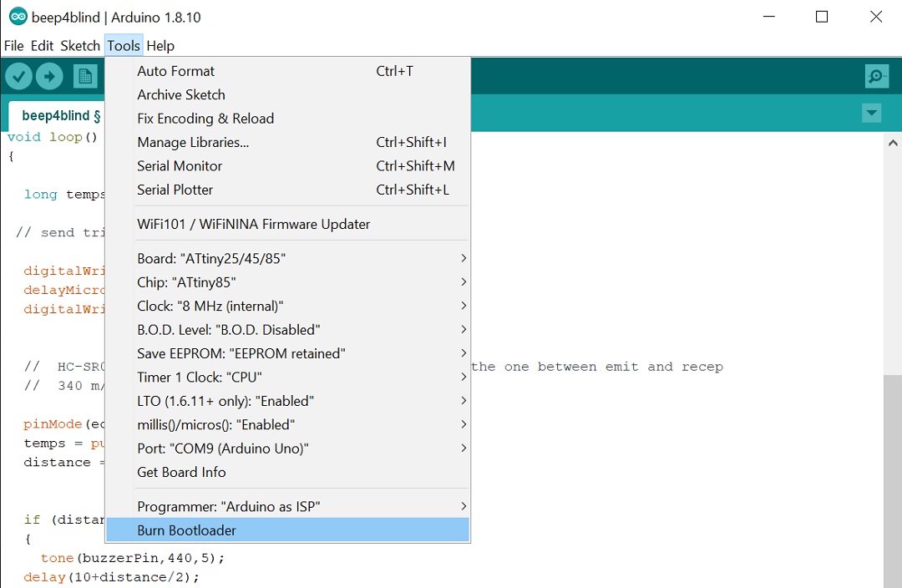Click "the one between emit and recep" comment

tap(596, 367)
